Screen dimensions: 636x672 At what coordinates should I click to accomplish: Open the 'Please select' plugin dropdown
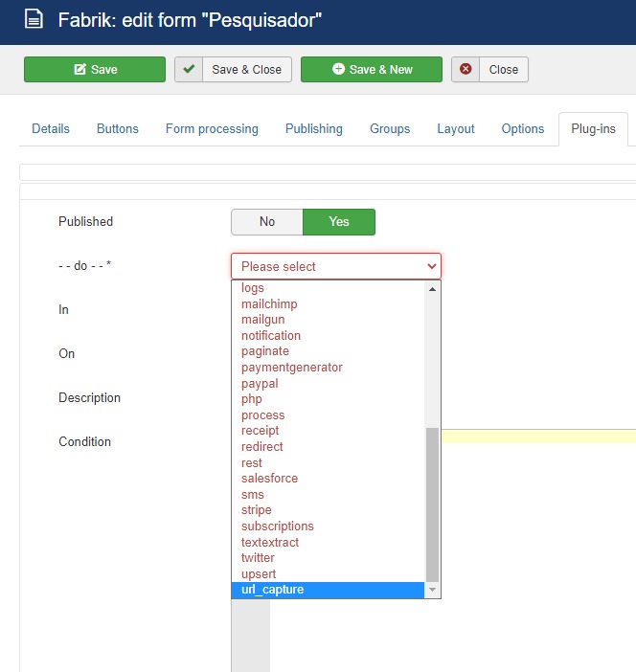coord(336,266)
